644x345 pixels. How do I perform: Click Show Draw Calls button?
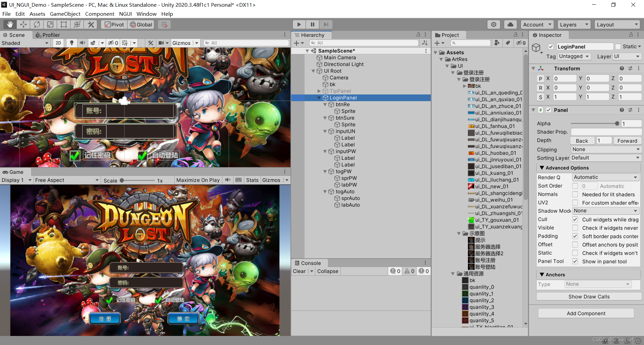589,296
